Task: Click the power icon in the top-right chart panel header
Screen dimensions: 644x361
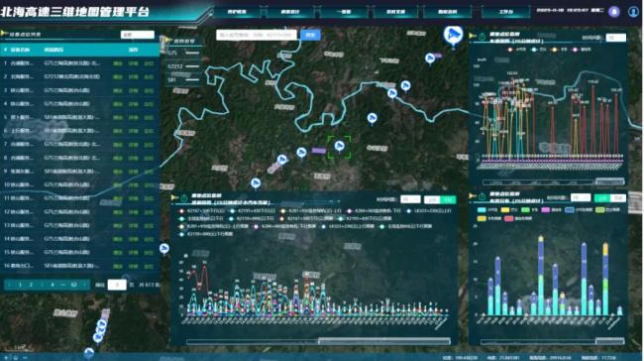Action: [x=482, y=37]
